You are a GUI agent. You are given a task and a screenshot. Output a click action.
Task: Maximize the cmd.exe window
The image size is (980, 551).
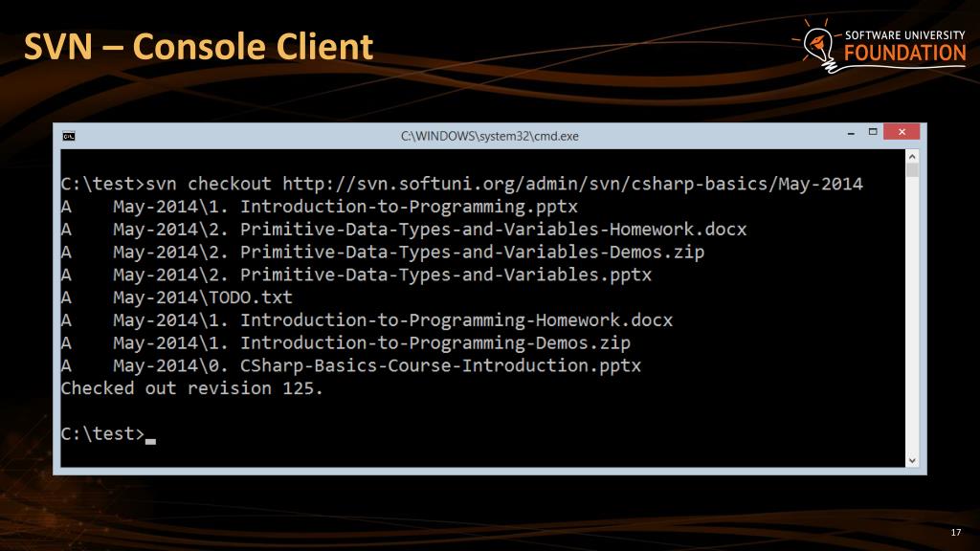[873, 132]
